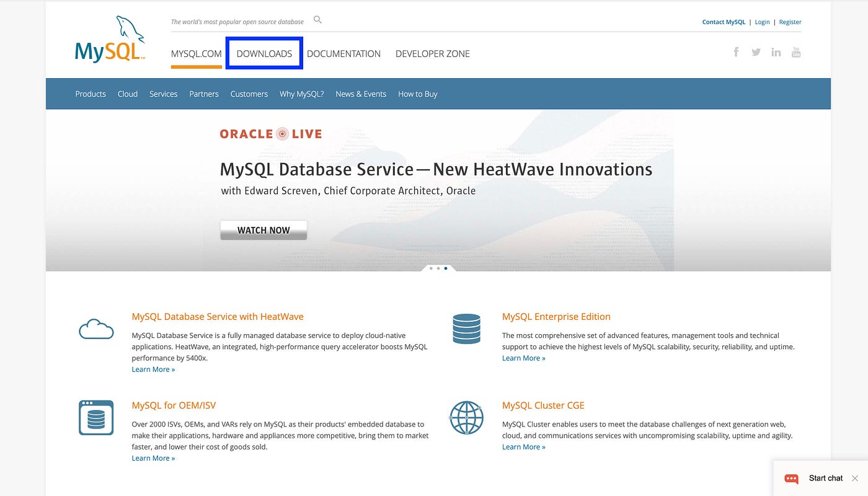The height and width of the screenshot is (496, 868).
Task: Open the News & Events menu
Action: coord(361,94)
